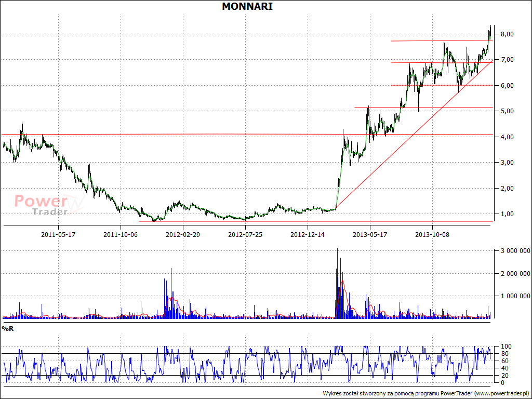Viewport: 532px width, 399px height.
Task: Click the 7,00 price axis label
Action: pyautogui.click(x=507, y=60)
